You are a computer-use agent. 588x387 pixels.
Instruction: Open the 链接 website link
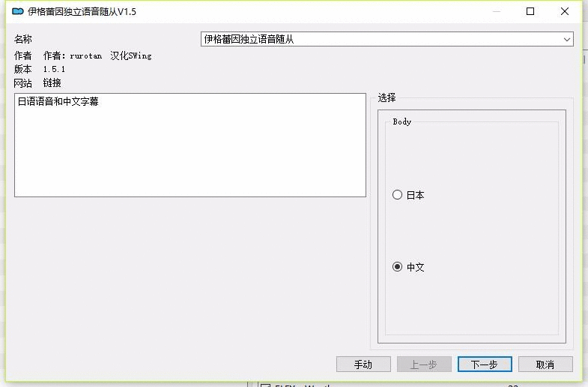(x=52, y=83)
